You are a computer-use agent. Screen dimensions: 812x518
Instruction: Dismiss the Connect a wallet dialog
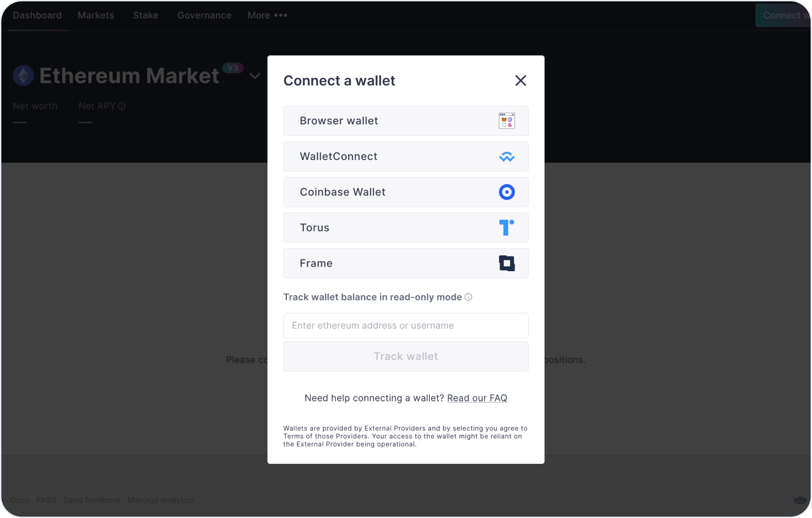521,80
